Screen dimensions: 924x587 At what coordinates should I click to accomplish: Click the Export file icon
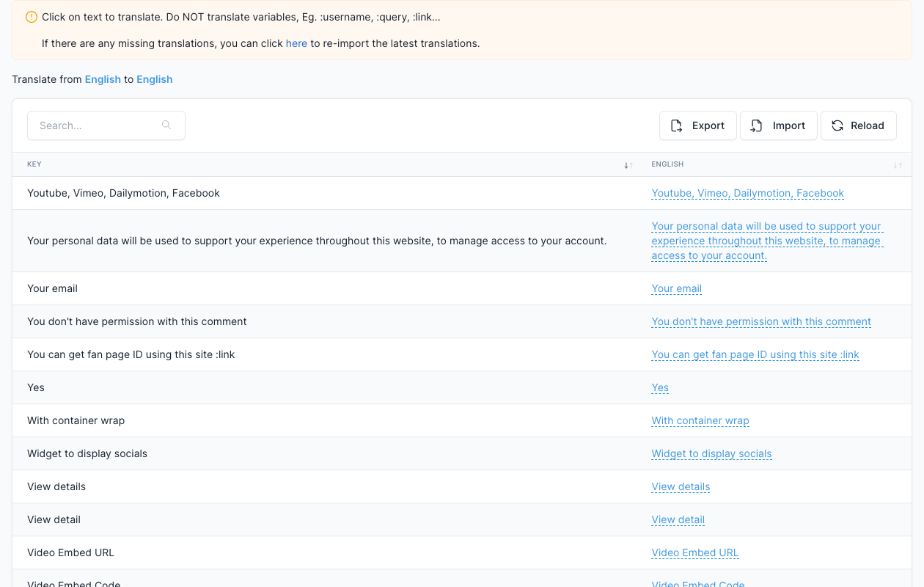677,125
